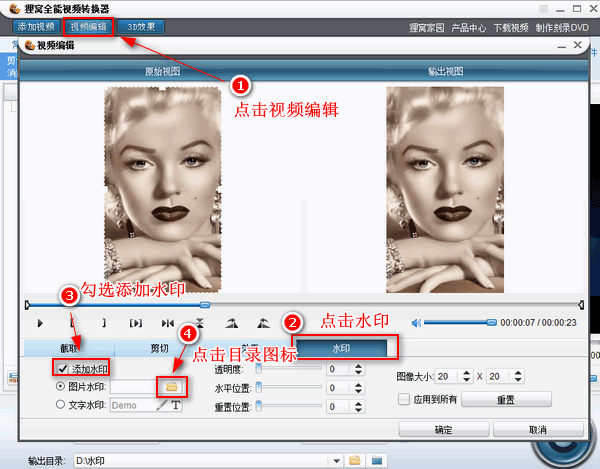Click the main window menu icon beside minimize
The height and width of the screenshot is (469, 600).
click(x=543, y=8)
